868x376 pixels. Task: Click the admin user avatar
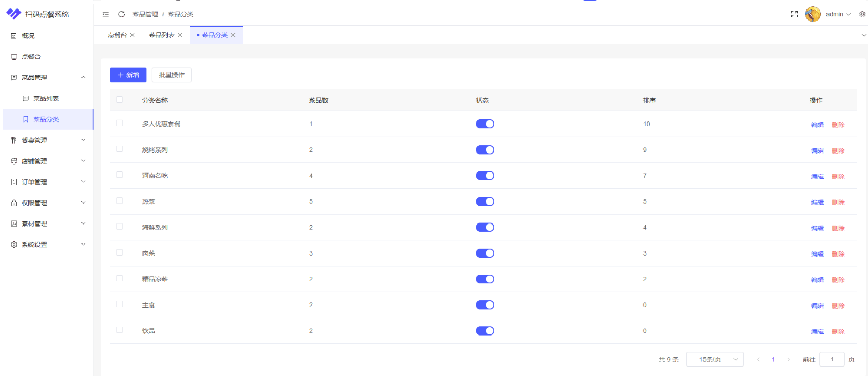[x=813, y=14]
